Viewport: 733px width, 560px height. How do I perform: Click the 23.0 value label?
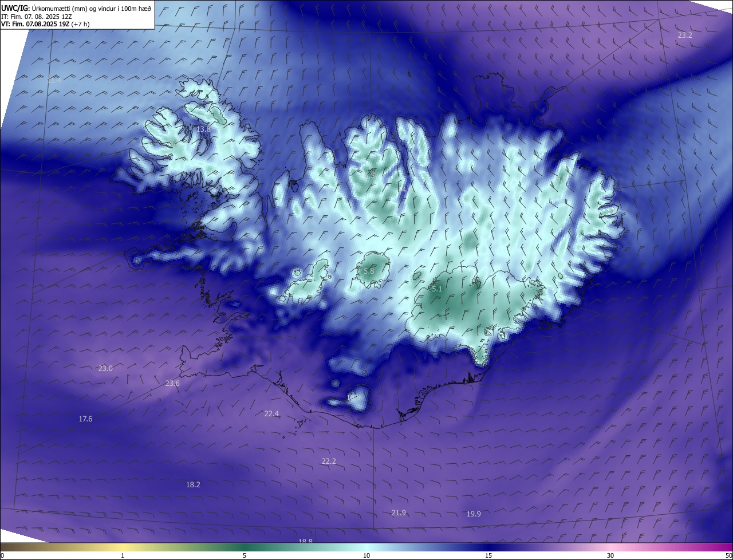[x=105, y=368]
